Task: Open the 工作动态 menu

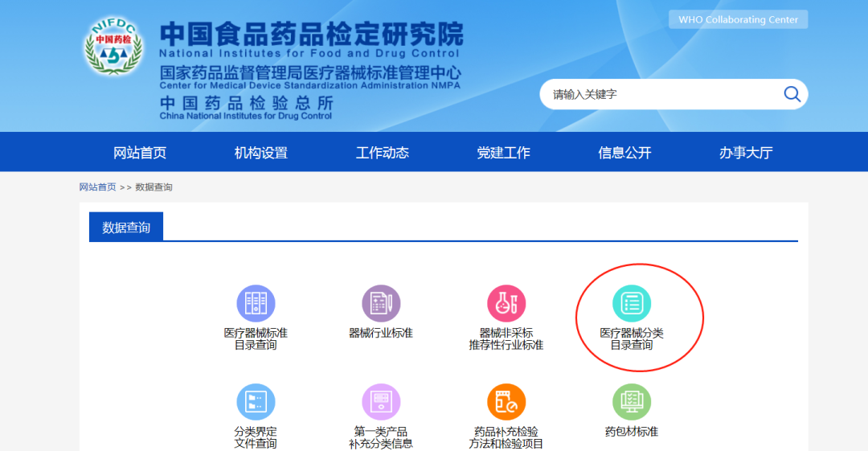Action: pyautogui.click(x=382, y=153)
